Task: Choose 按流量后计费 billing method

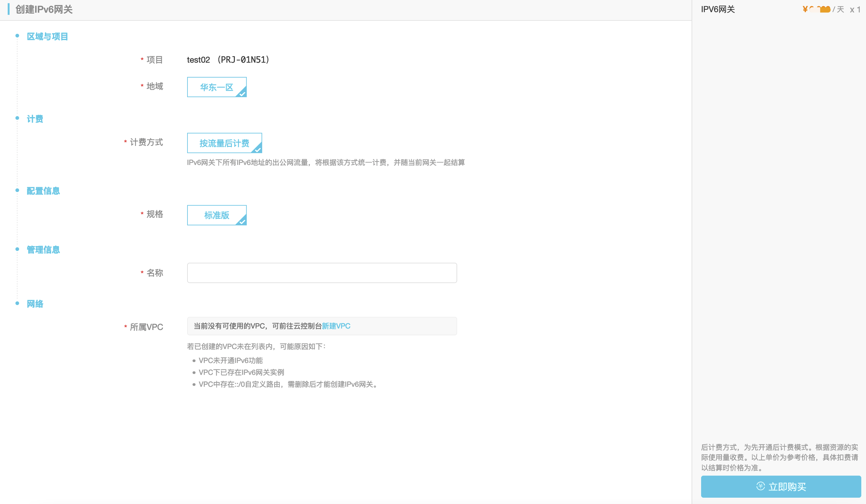Action: click(224, 143)
